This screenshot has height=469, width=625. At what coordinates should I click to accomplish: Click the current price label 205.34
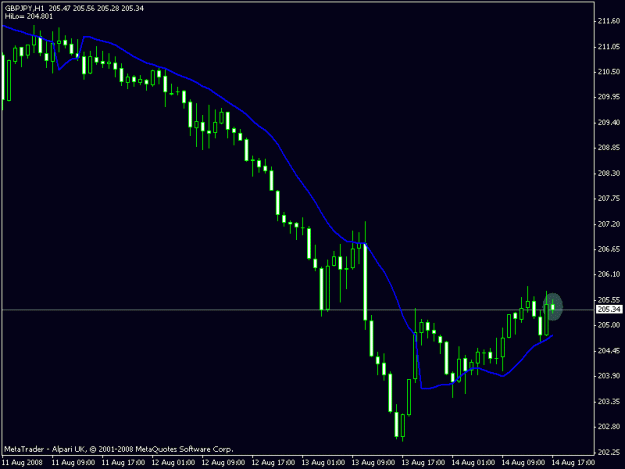click(x=609, y=309)
